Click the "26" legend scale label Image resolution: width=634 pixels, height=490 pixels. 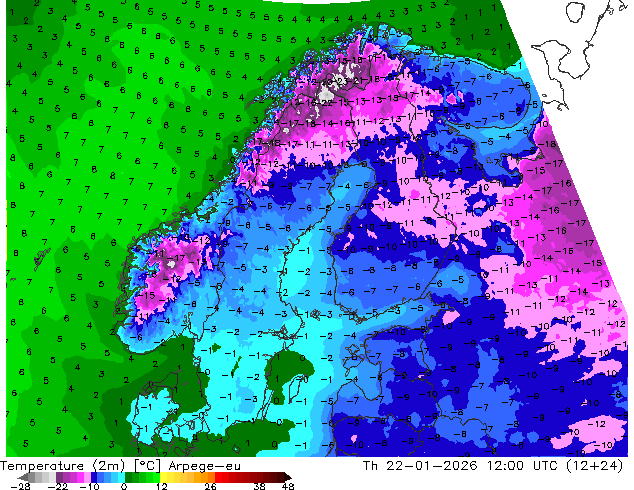point(210,486)
